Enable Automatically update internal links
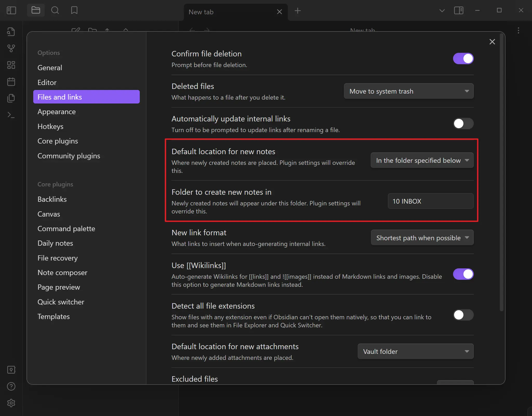The image size is (532, 416). pyautogui.click(x=463, y=124)
